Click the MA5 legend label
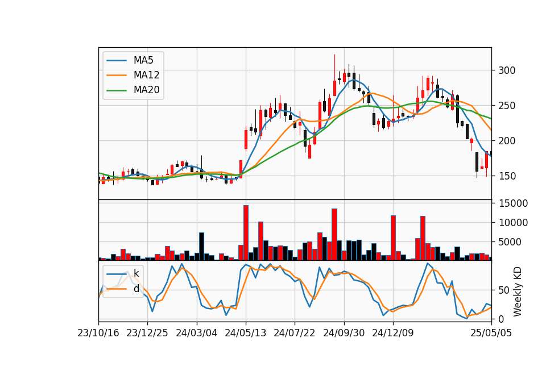The width and height of the screenshot is (546, 392). [x=143, y=60]
